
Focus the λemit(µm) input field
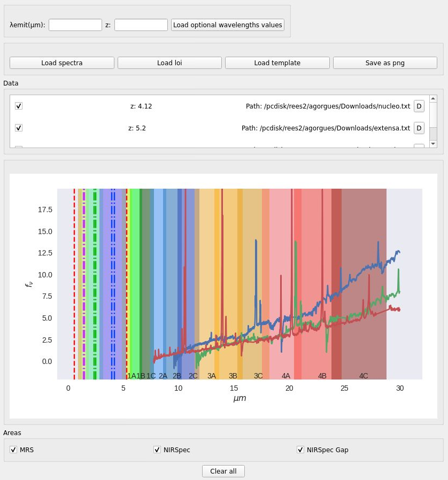click(x=75, y=25)
